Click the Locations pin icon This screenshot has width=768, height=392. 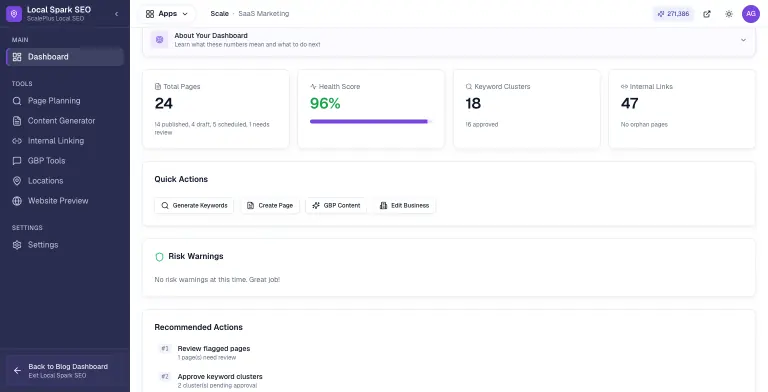point(17,181)
